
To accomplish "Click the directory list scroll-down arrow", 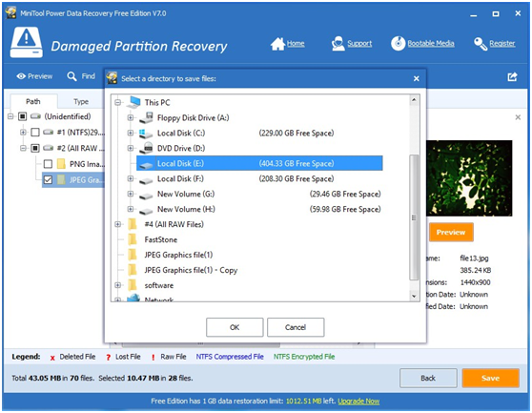I will pyautogui.click(x=414, y=296).
